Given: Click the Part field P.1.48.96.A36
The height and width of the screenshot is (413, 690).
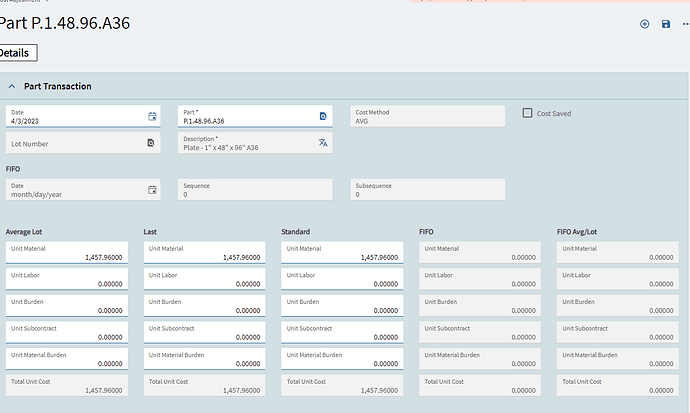Looking at the screenshot, I should click(255, 116).
